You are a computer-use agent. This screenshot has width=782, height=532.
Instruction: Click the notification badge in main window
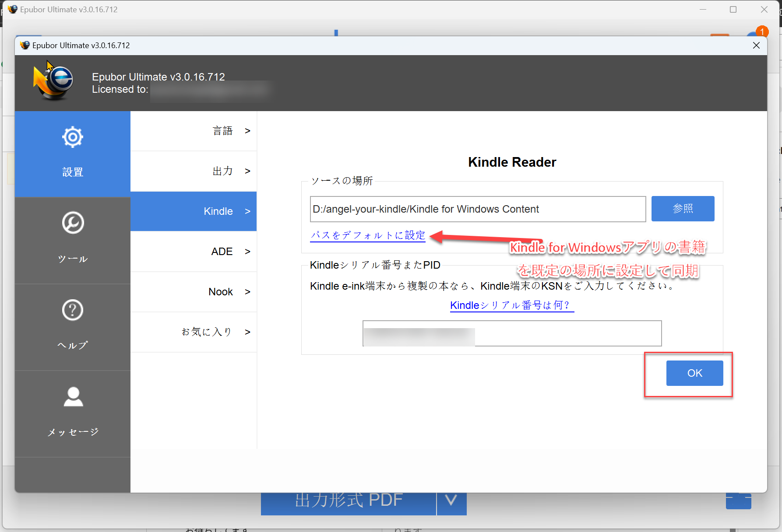[x=762, y=31]
